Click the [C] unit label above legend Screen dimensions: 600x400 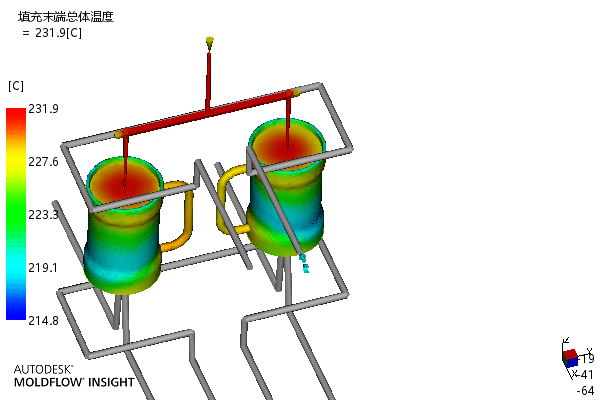pyautogui.click(x=16, y=86)
